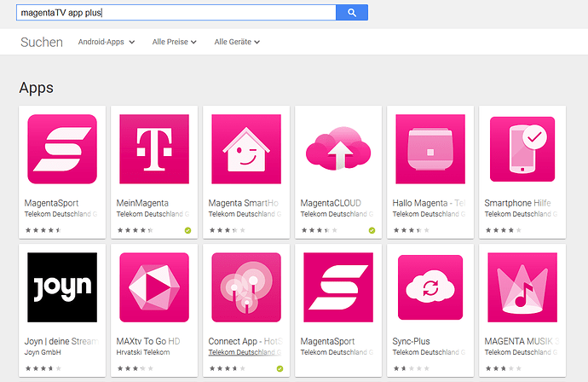
Task: Click the blue search magnifier button
Action: [352, 13]
